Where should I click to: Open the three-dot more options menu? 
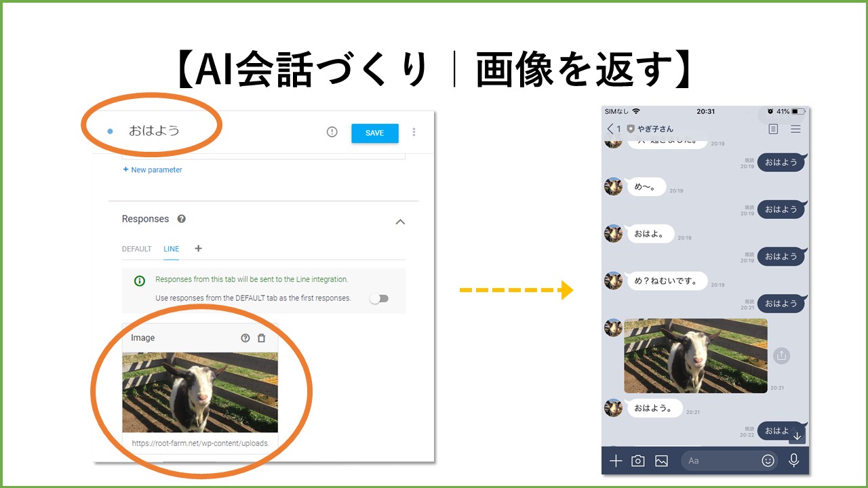pyautogui.click(x=414, y=132)
